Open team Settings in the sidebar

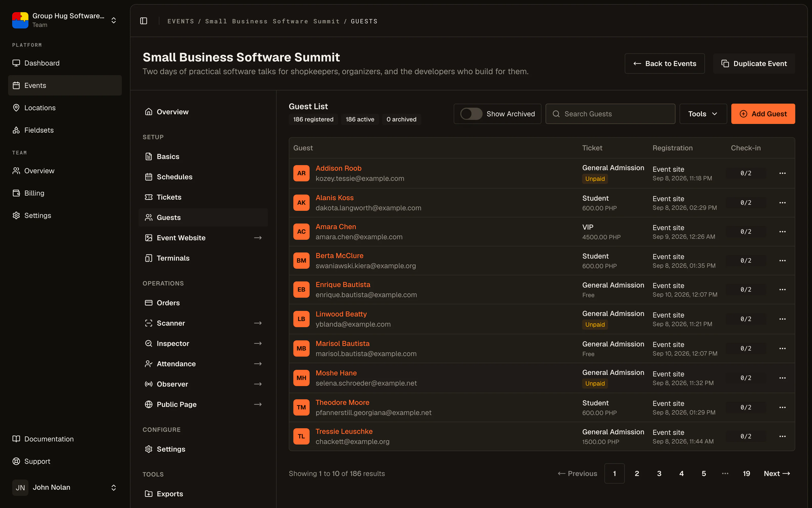pos(65,215)
